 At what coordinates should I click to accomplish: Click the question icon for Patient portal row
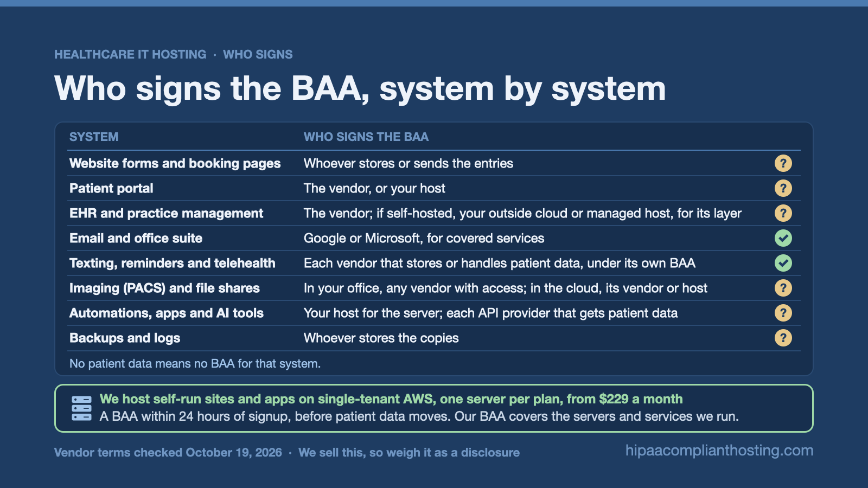click(x=783, y=188)
